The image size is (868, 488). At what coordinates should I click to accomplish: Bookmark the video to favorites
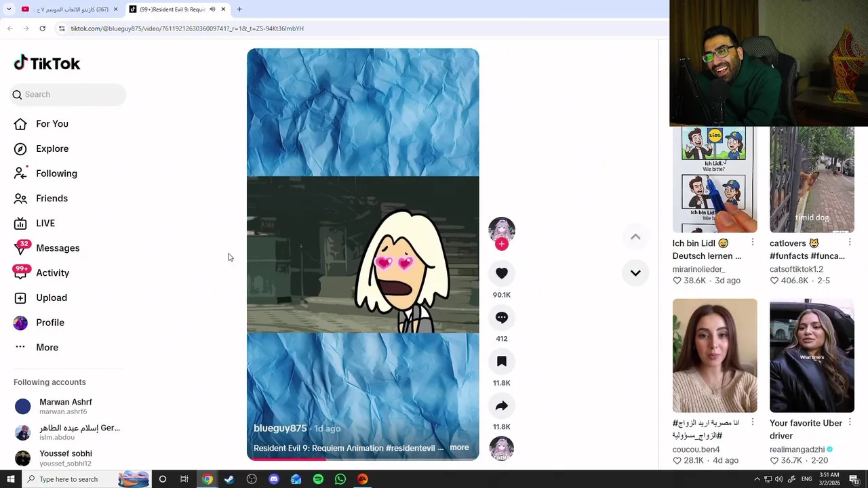502,361
